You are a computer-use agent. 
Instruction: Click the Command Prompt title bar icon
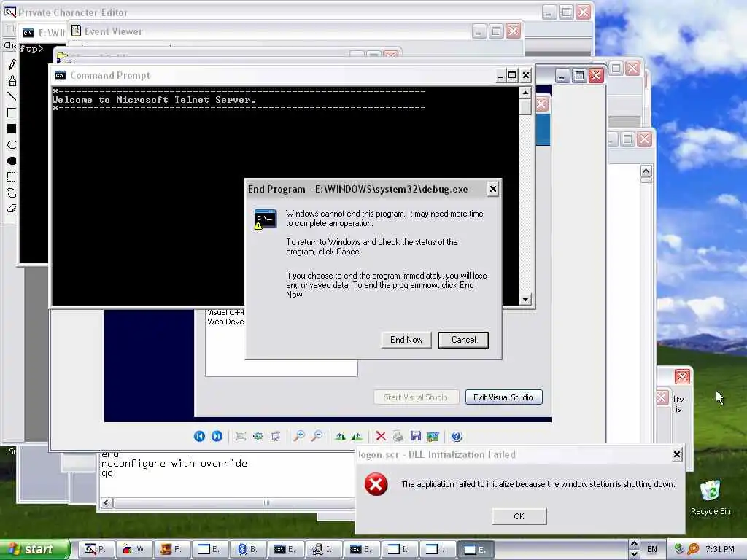61,75
